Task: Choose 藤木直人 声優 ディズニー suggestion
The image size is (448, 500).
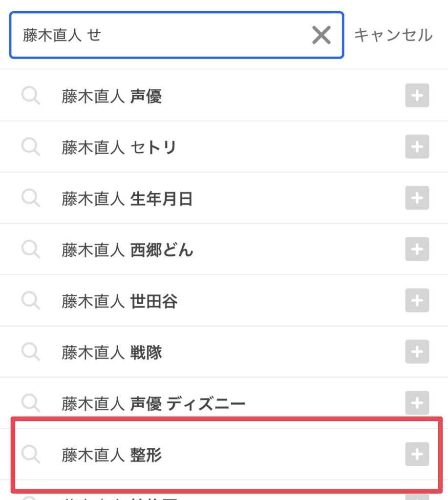Action: (x=224, y=403)
